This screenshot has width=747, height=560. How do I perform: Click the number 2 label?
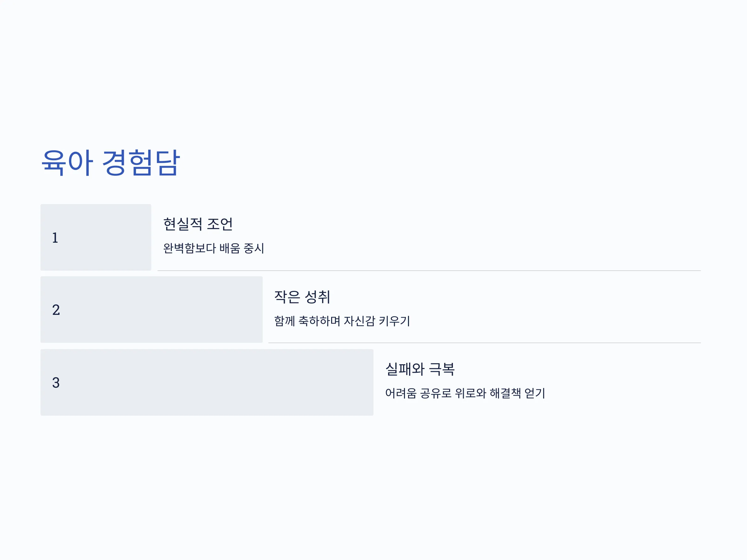point(56,310)
